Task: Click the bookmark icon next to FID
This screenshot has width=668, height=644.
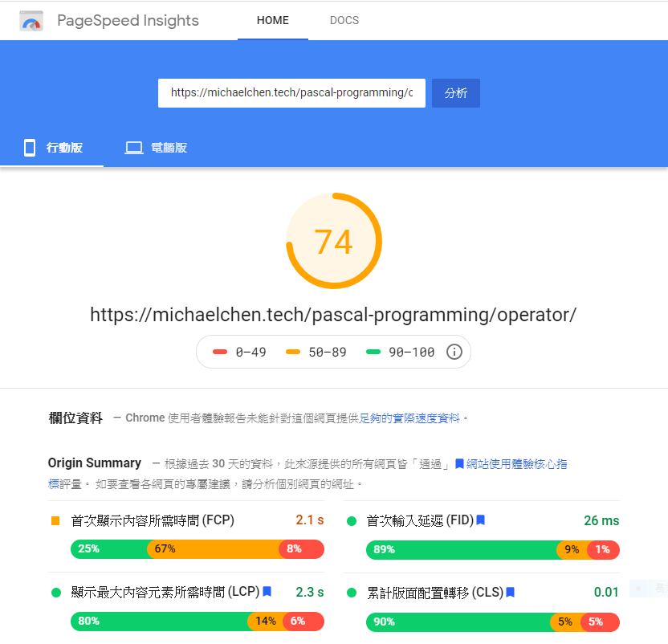Action: (x=481, y=520)
